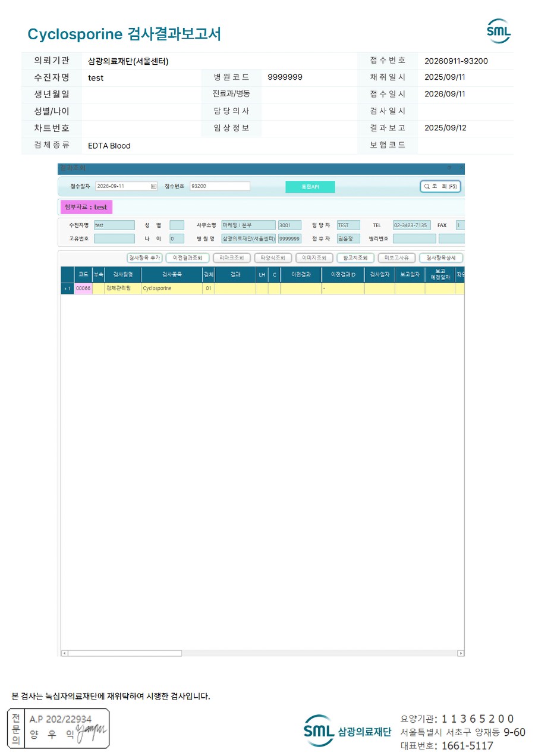This screenshot has height=756, width=535.
Task: Open the calendar picker for 접수일자
Action: coord(154,186)
